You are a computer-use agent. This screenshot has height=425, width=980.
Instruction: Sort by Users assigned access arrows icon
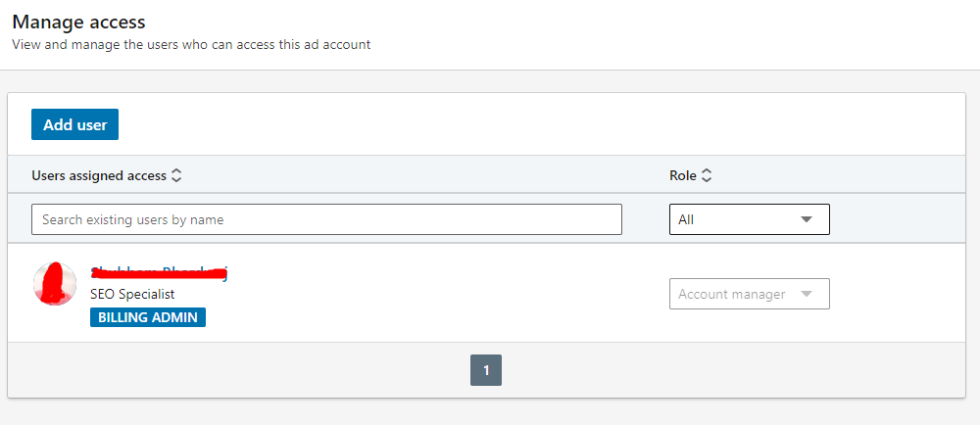pos(176,176)
